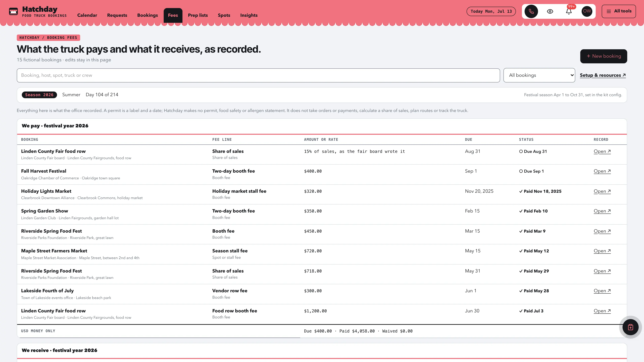Image resolution: width=644 pixels, height=362 pixels.
Task: Select the 'Due Sep 1' status
Action: tap(531, 171)
